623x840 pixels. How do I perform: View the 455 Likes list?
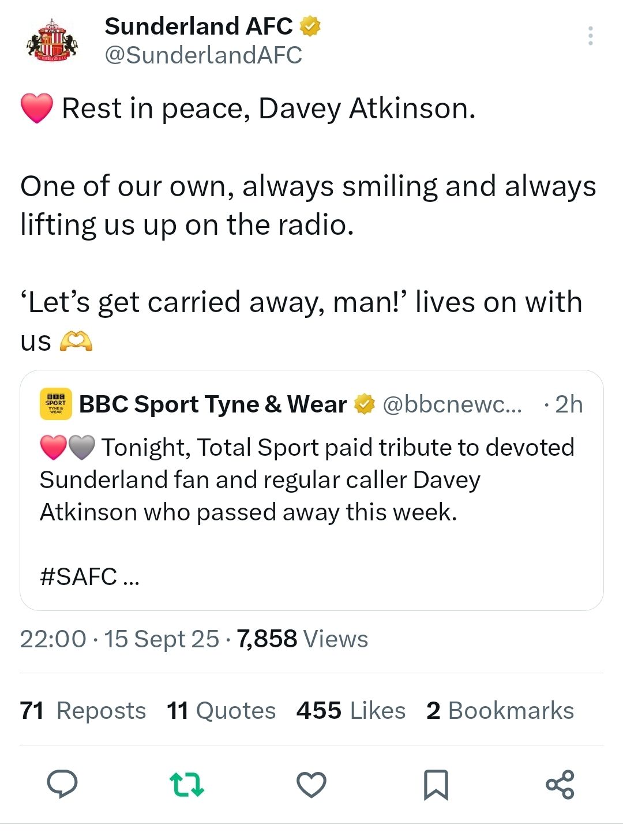(x=351, y=710)
